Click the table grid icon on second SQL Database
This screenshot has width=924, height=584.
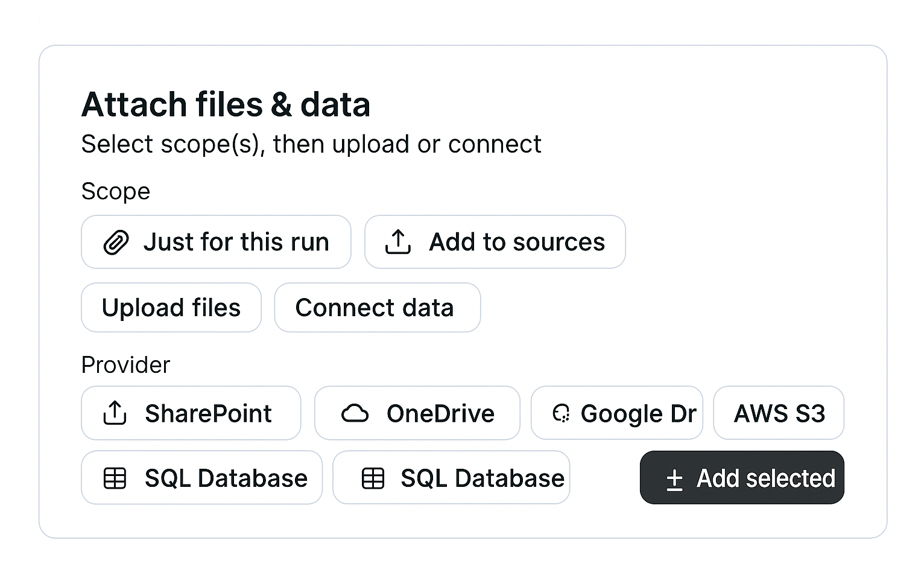pyautogui.click(x=372, y=478)
